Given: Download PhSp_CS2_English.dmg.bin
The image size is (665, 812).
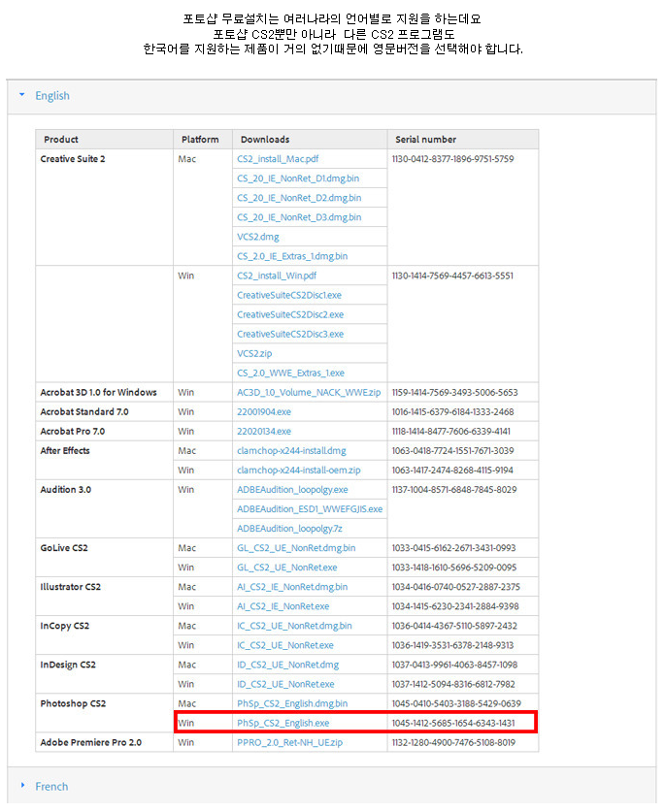Looking at the screenshot, I should pyautogui.click(x=292, y=703).
